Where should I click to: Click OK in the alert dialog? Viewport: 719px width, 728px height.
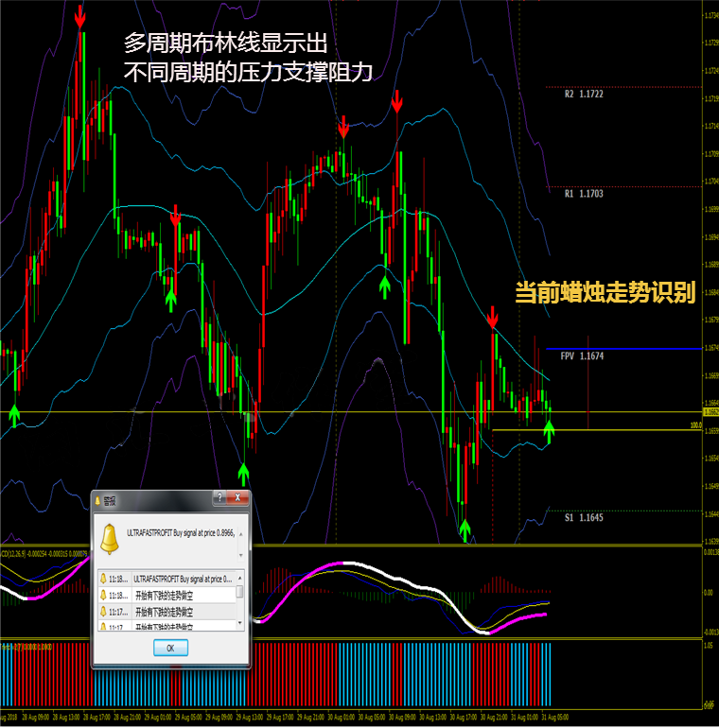(x=170, y=648)
